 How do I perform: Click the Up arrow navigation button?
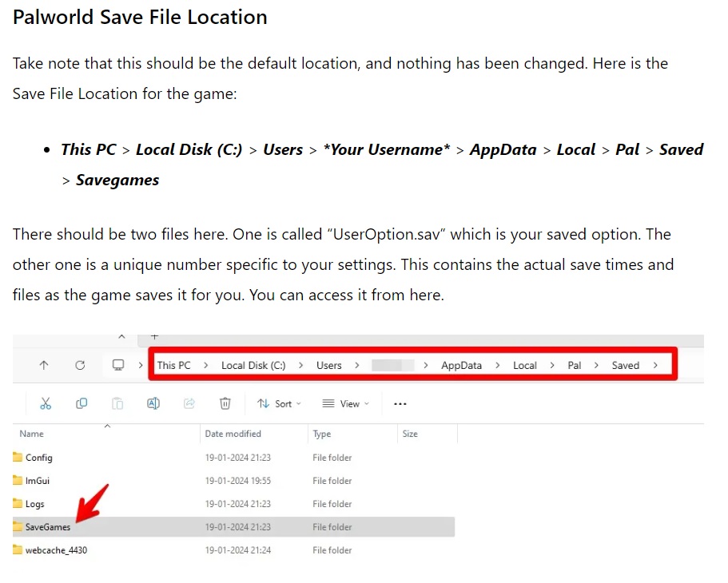coord(44,365)
